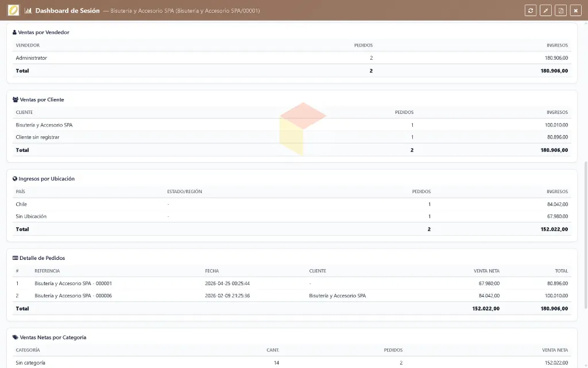Click order reference Bisutería y Accesorio SPA - 000001

73,283
